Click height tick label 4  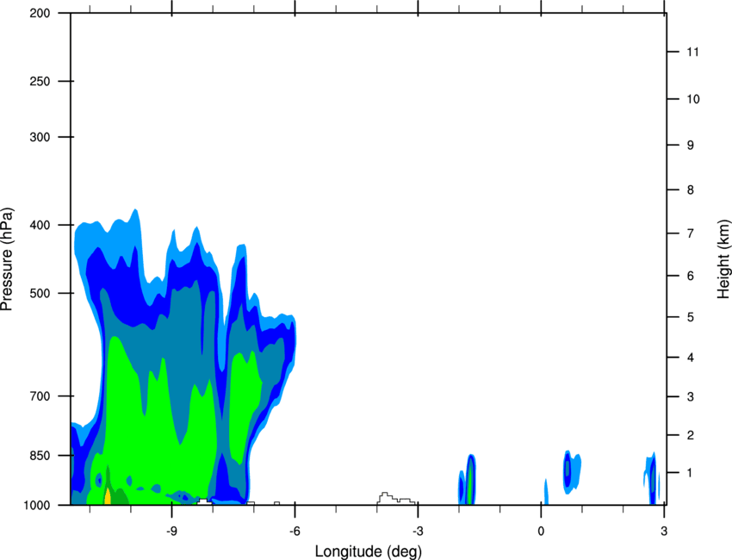pyautogui.click(x=691, y=358)
